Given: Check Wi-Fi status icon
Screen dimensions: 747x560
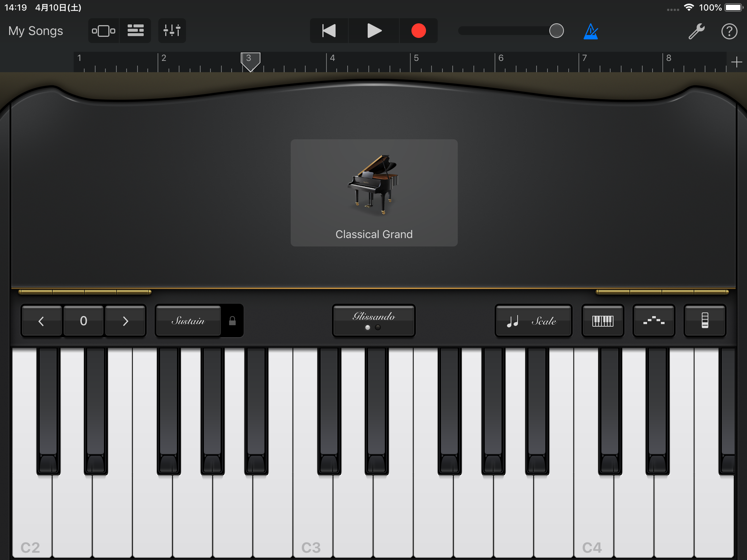Looking at the screenshot, I should click(x=689, y=7).
